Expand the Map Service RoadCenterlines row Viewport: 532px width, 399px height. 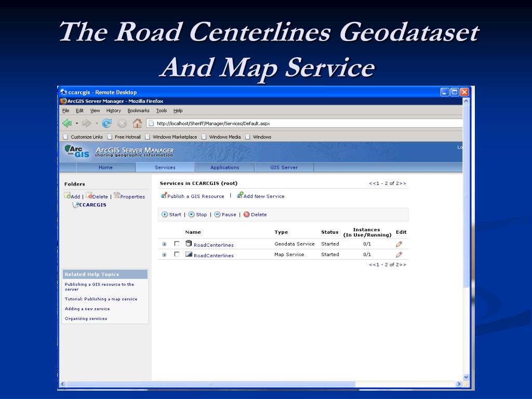point(164,255)
